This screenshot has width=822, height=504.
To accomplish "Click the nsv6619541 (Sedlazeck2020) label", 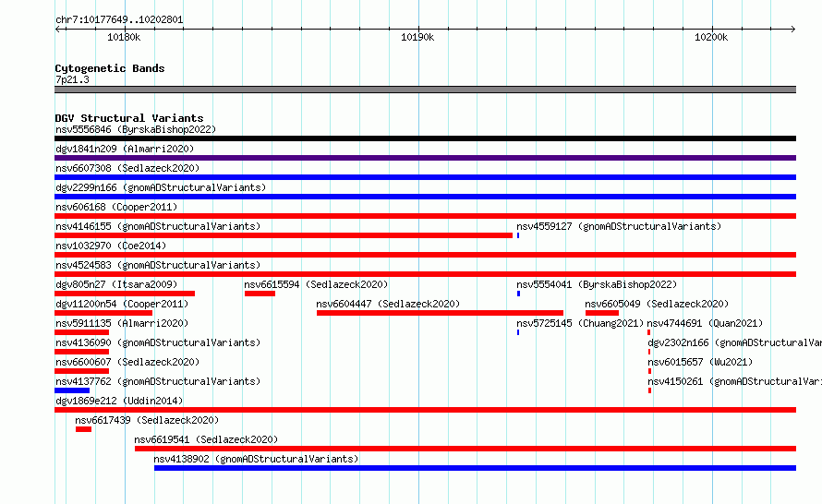I will click(206, 439).
